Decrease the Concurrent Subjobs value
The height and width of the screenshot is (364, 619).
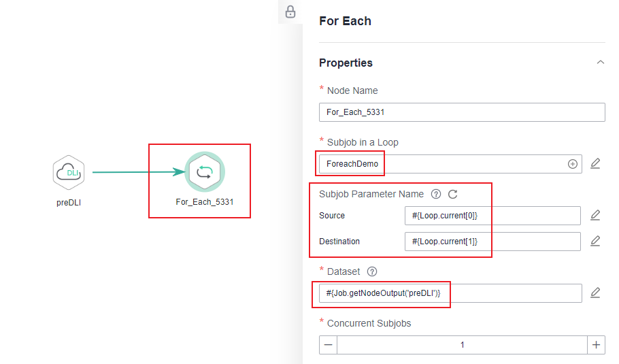pos(329,345)
